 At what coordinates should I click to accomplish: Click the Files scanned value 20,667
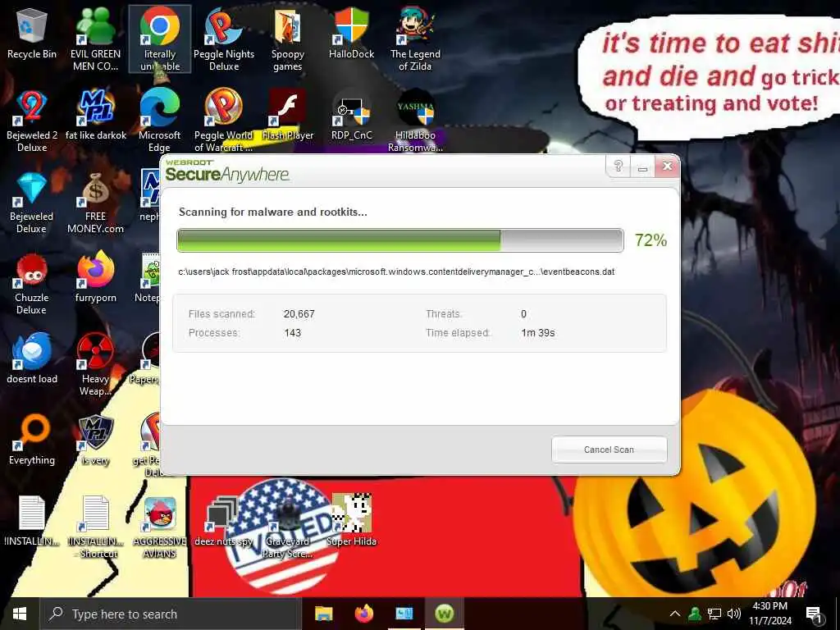(299, 314)
